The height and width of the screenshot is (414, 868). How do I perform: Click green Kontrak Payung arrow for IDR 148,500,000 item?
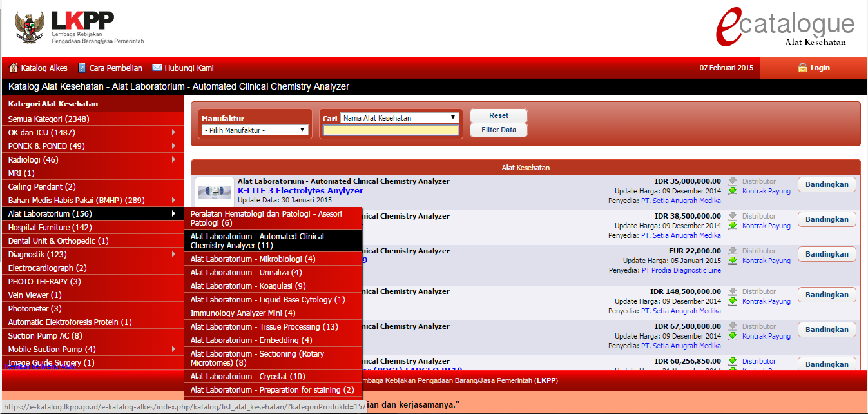(733, 301)
